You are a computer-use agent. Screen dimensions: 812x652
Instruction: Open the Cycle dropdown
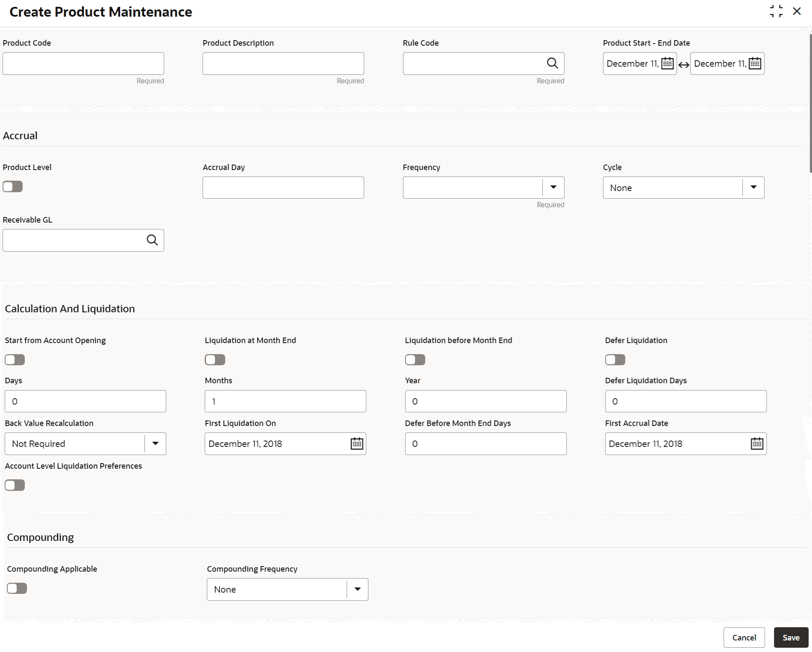tap(753, 188)
